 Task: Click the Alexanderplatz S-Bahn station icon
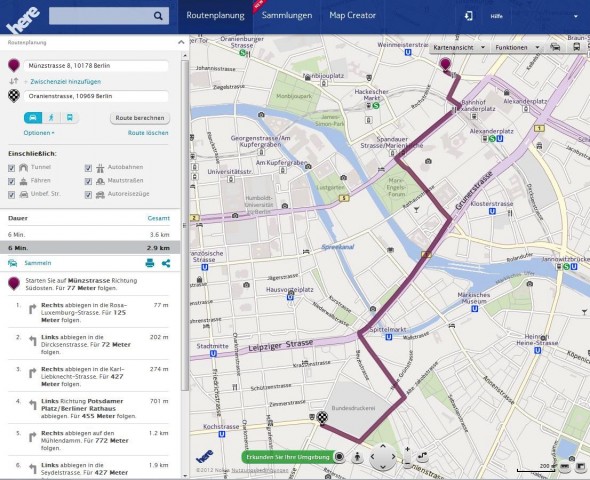pyautogui.click(x=492, y=139)
